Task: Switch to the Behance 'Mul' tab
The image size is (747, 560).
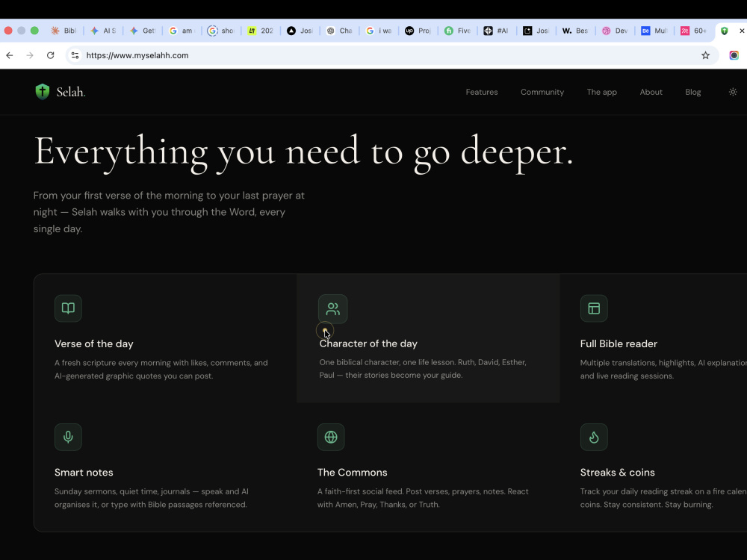Action: (654, 31)
